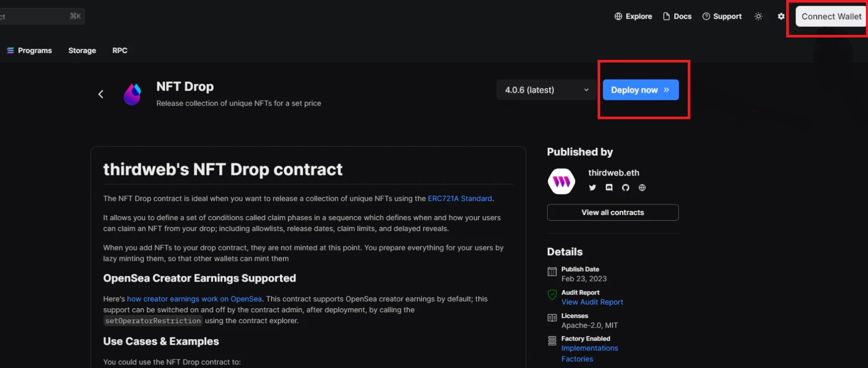Click the Factory Enabled server icon
Image resolution: width=868 pixels, height=368 pixels.
click(x=552, y=341)
